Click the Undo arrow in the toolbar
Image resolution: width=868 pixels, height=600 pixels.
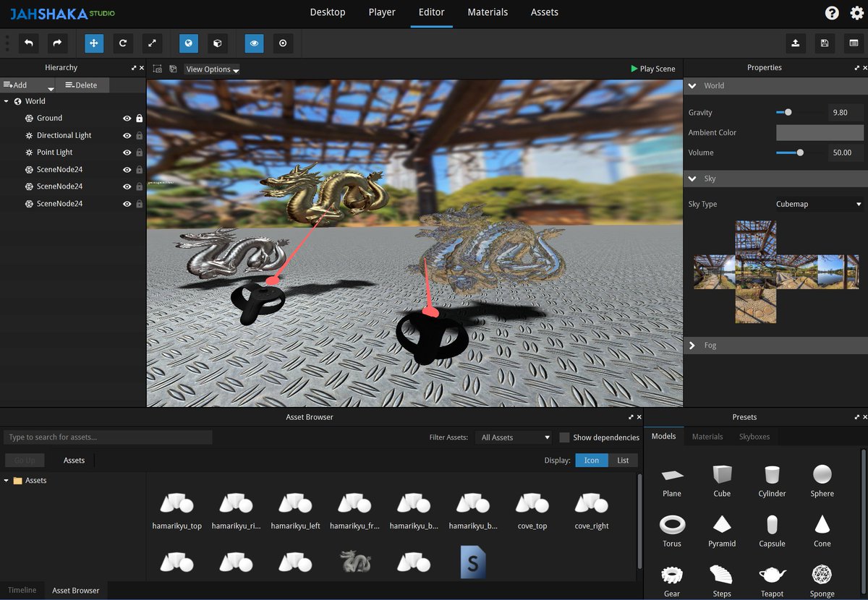(x=29, y=43)
